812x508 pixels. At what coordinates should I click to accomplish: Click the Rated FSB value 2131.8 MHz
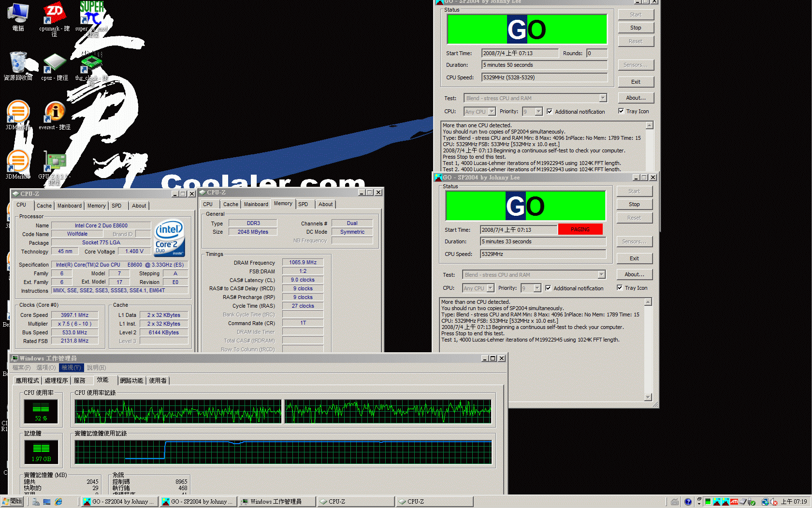pos(74,341)
